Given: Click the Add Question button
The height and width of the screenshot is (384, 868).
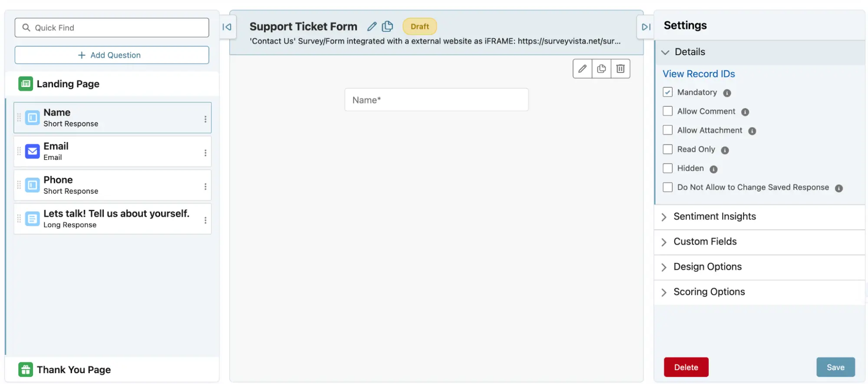Looking at the screenshot, I should tap(112, 55).
